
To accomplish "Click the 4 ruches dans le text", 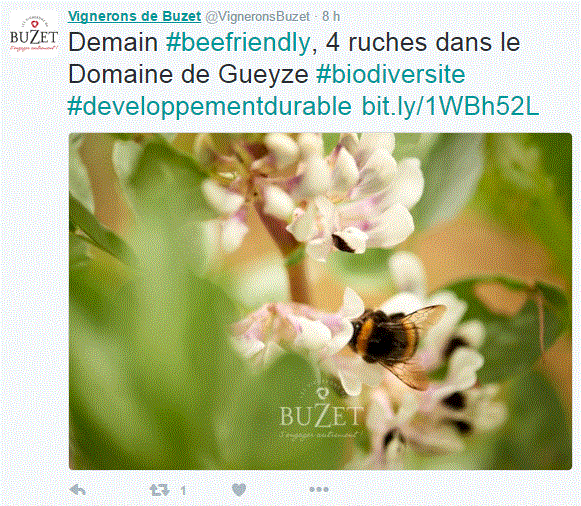I will pos(423,42).
